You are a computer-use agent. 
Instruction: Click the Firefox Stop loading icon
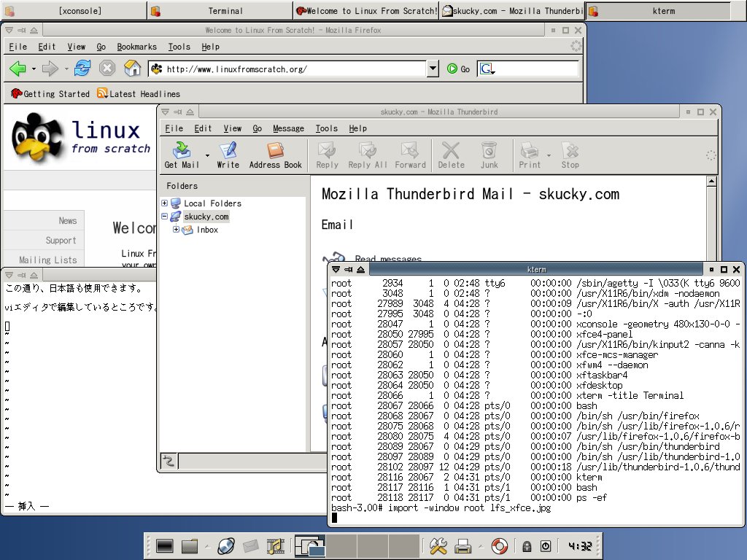[107, 69]
